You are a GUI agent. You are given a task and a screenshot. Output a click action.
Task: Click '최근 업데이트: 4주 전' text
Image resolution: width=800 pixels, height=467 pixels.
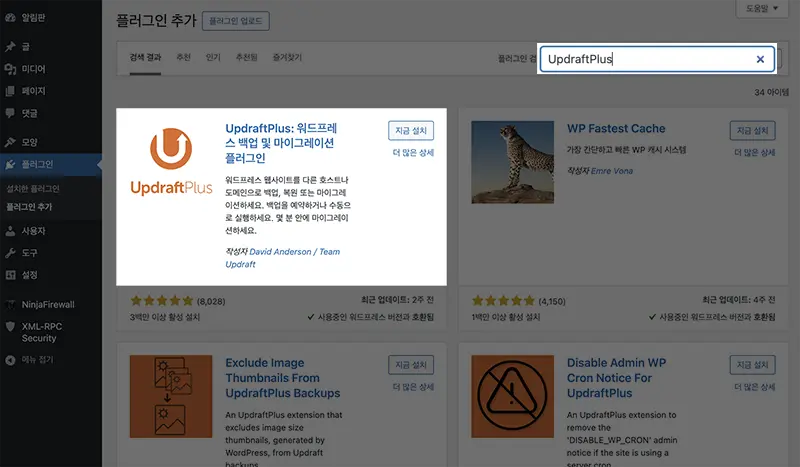tap(739, 300)
